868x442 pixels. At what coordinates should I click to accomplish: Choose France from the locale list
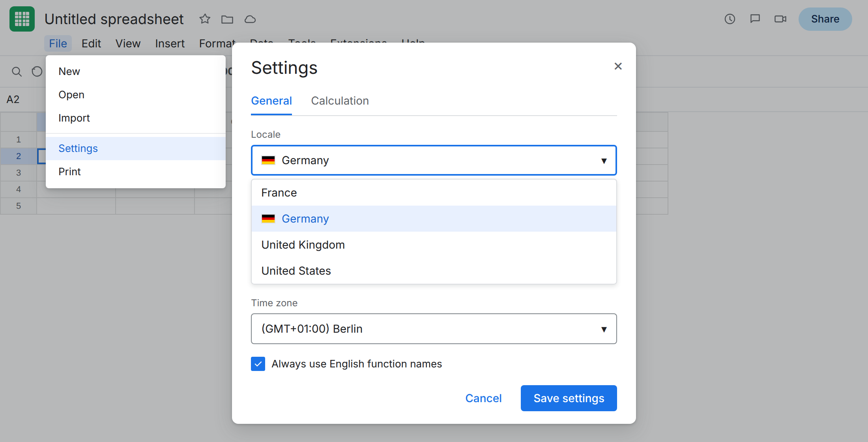tap(434, 193)
